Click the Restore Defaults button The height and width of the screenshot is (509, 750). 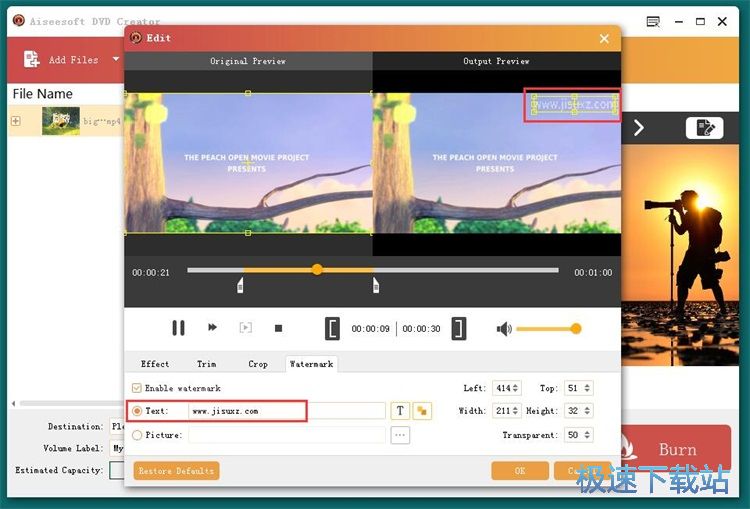tap(176, 471)
